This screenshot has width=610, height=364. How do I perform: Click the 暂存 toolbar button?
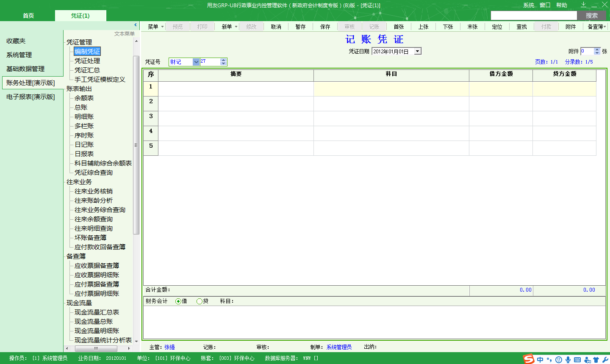point(300,27)
